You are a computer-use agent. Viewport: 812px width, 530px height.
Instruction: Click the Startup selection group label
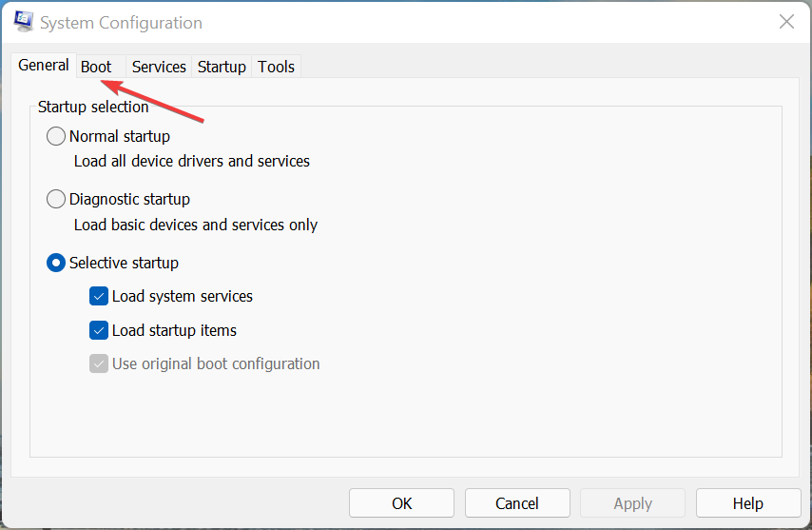point(93,108)
